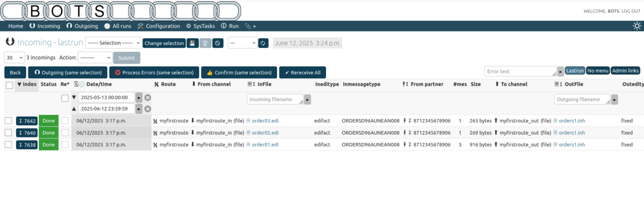The height and width of the screenshot is (205, 644).
Task: Tick the row checkbox for index 7640
Action: point(8,133)
